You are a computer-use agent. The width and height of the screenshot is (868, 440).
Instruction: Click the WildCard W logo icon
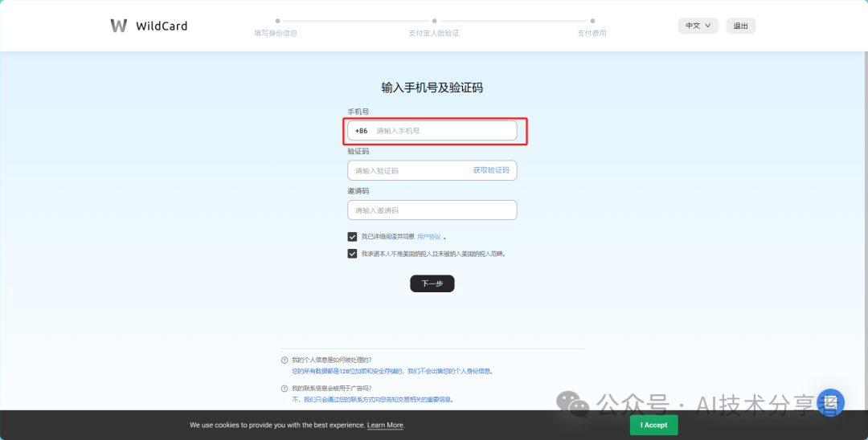tap(119, 26)
